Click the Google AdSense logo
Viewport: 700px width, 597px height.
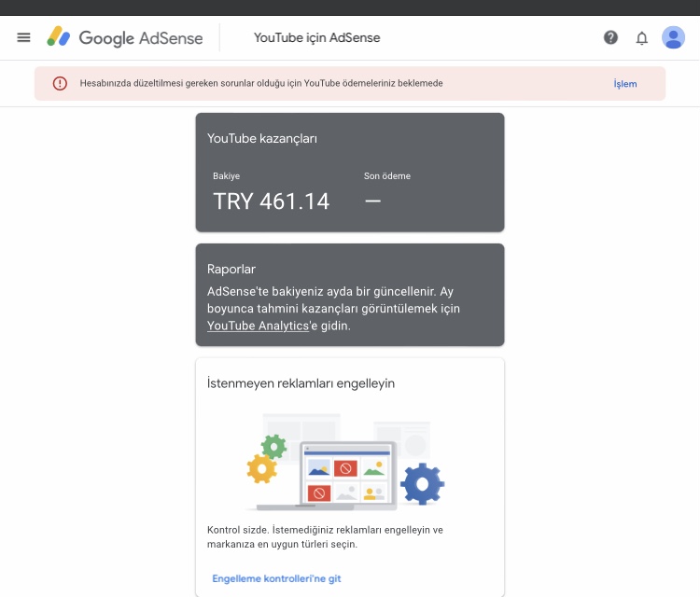pyautogui.click(x=124, y=37)
